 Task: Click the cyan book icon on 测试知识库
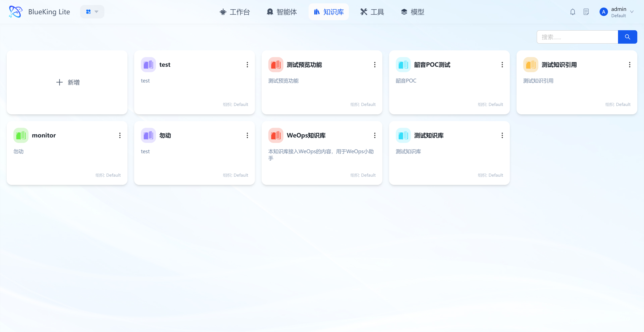point(403,135)
